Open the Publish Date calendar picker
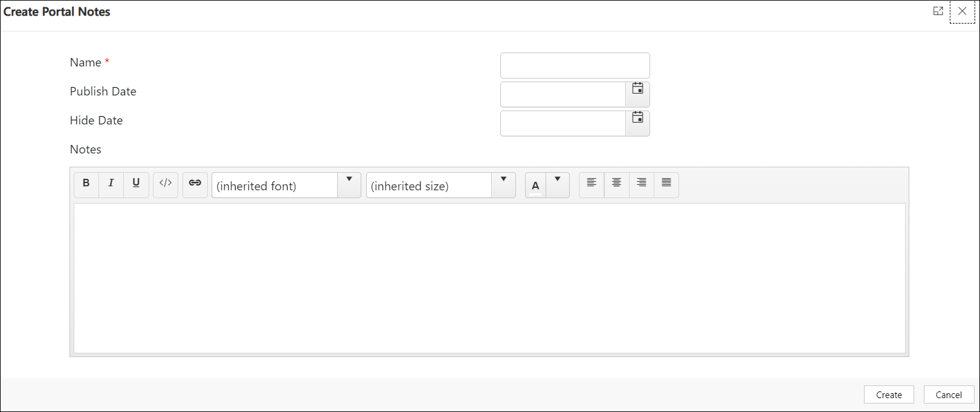Screen dimensions: 980x412 pos(637,89)
